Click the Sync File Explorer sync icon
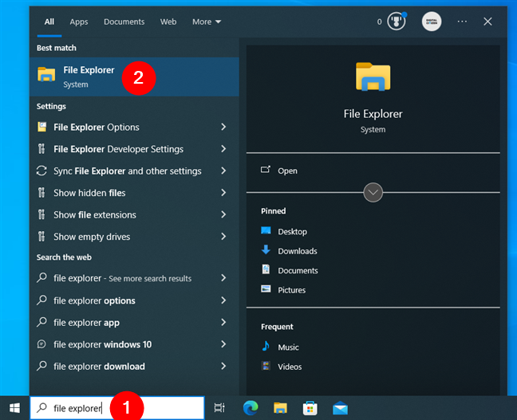Viewport: 517px width, 420px height. point(41,171)
